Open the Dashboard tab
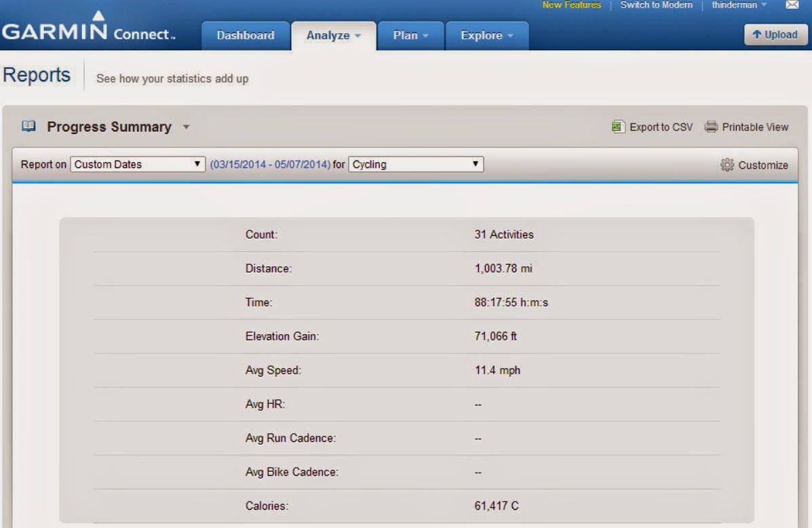Screen dimensions: 812x528 (x=246, y=35)
